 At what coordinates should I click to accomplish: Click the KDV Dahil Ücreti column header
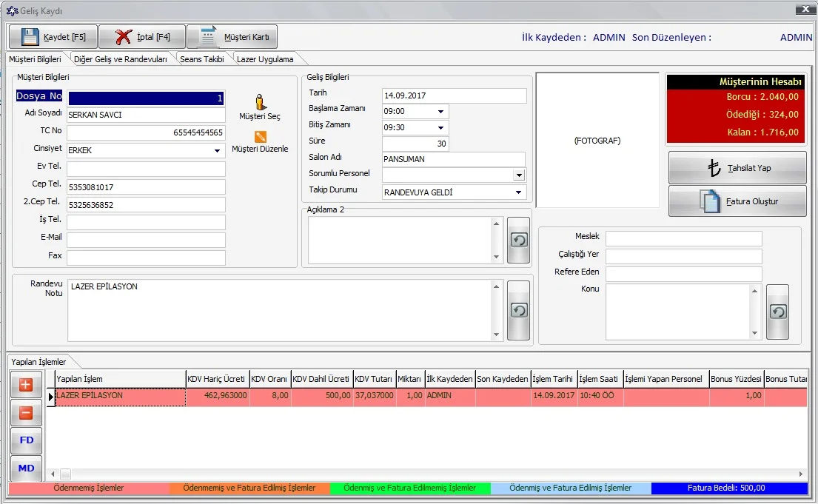pos(322,380)
